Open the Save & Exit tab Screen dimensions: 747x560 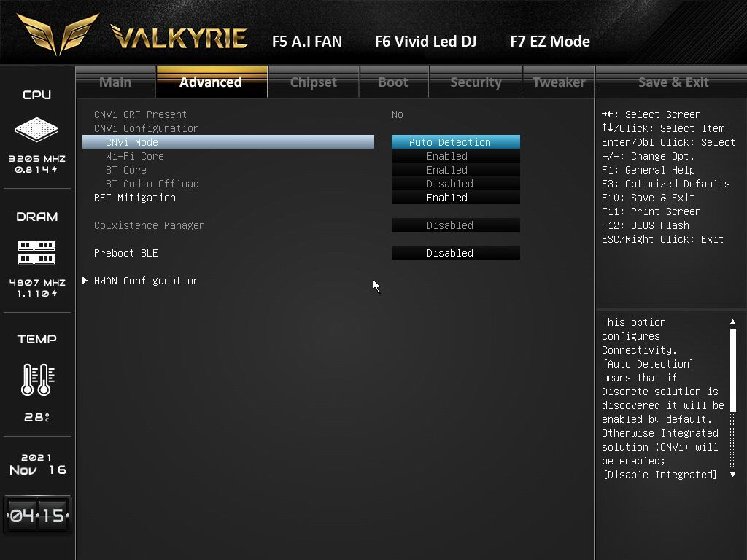[673, 82]
